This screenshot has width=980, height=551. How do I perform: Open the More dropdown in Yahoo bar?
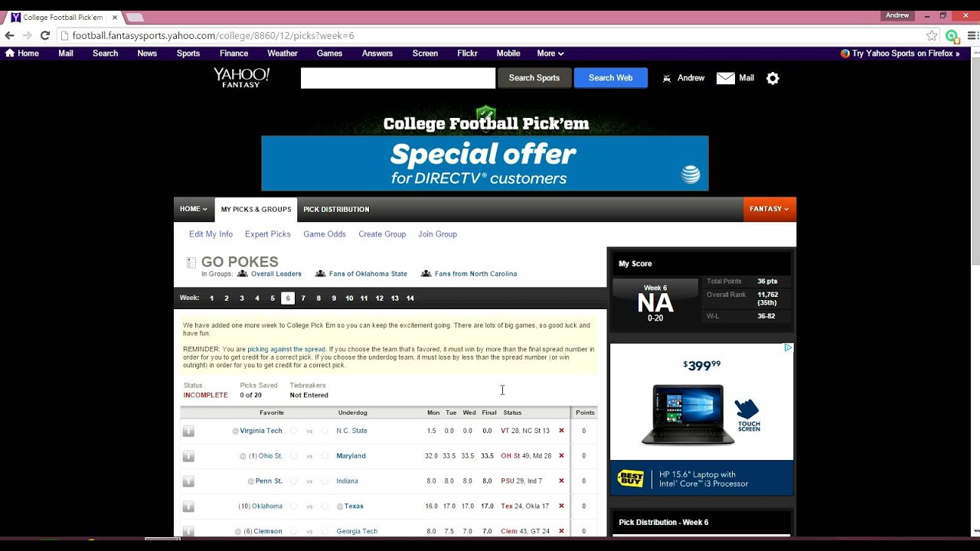point(550,54)
